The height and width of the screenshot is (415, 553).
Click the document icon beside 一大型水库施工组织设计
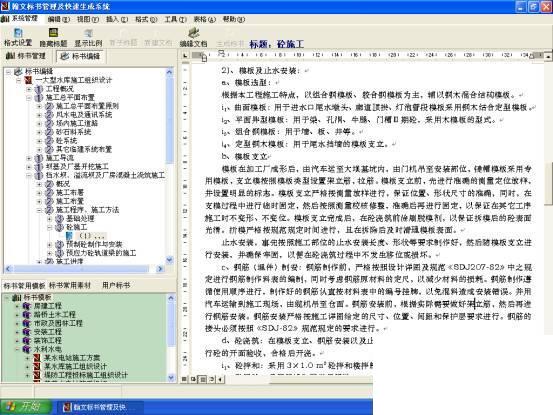[28, 80]
